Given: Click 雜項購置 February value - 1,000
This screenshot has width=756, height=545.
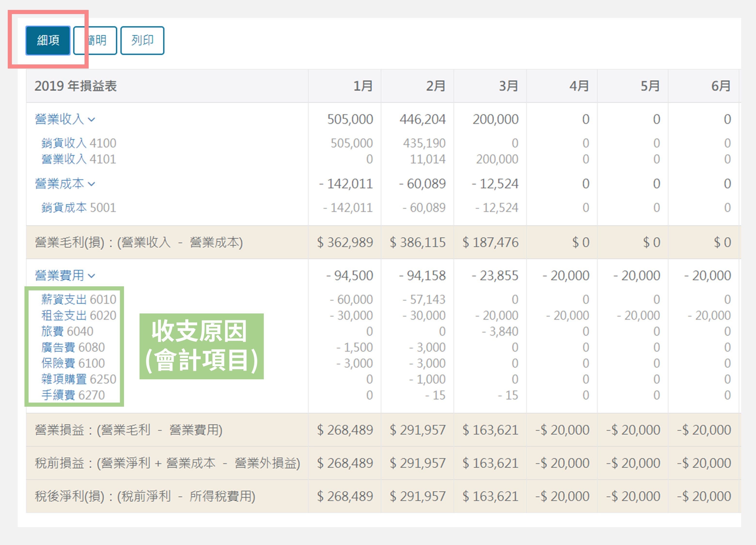Looking at the screenshot, I should (x=427, y=379).
